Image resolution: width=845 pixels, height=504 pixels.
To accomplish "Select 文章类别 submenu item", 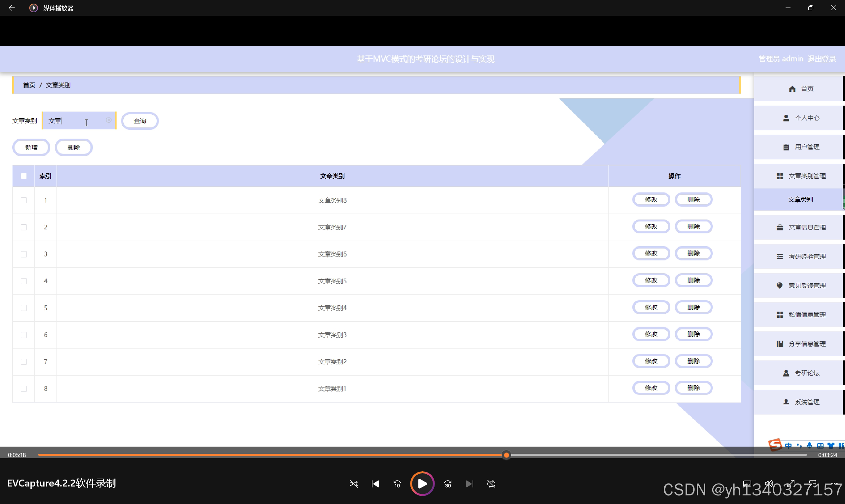I will tap(800, 199).
